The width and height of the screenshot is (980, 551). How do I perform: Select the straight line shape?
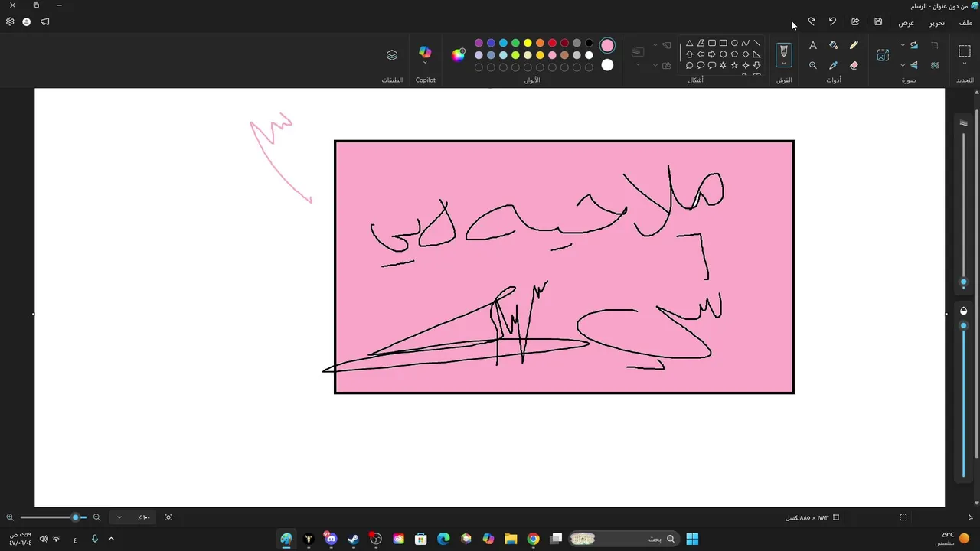point(756,43)
